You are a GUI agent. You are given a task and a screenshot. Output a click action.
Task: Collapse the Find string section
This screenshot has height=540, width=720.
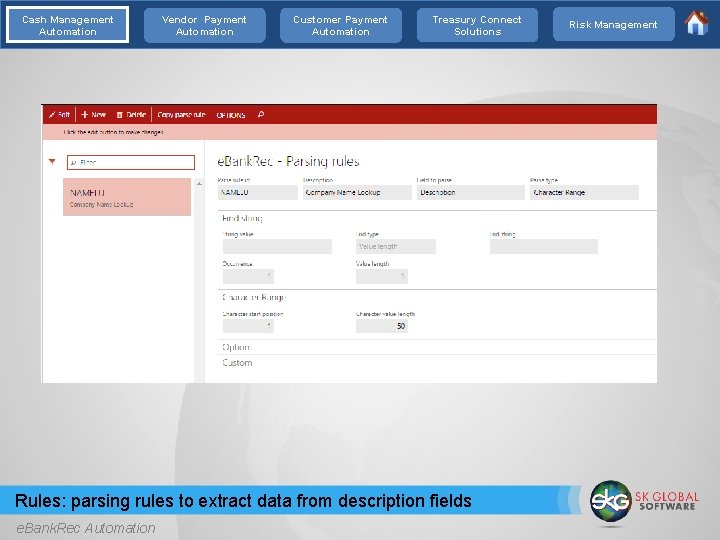click(242, 219)
